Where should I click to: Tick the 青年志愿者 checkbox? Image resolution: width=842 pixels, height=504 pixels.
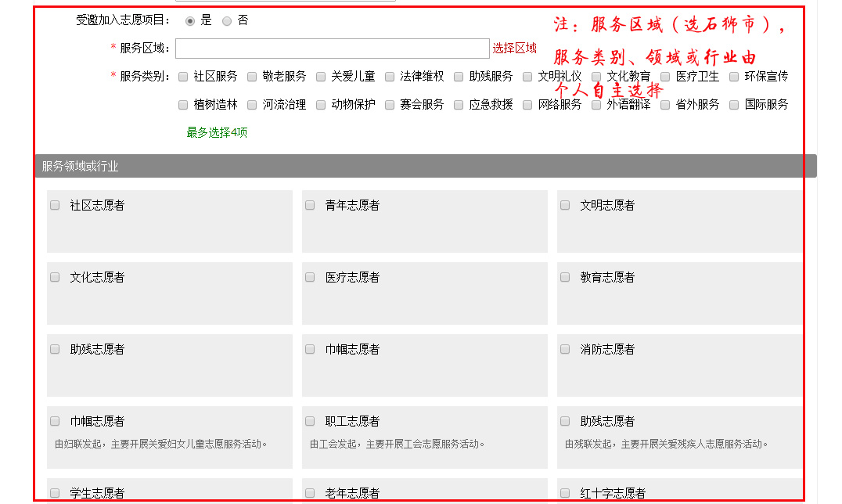(310, 205)
